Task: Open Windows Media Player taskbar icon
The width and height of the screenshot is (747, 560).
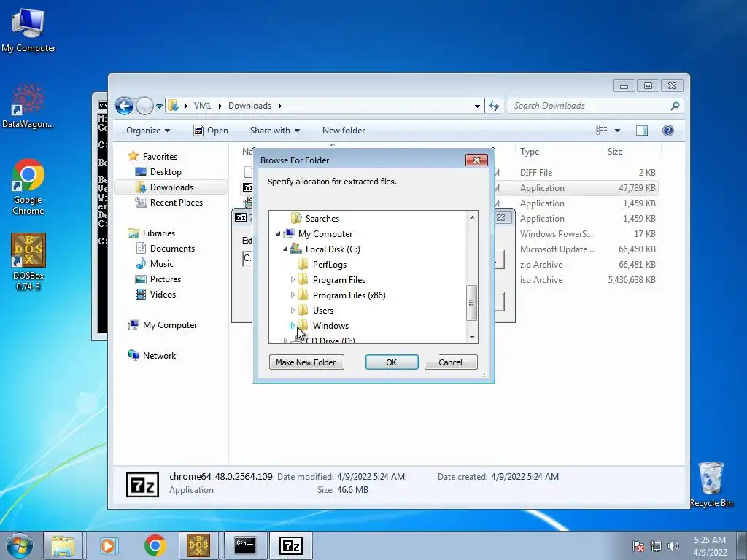Action: 108,545
